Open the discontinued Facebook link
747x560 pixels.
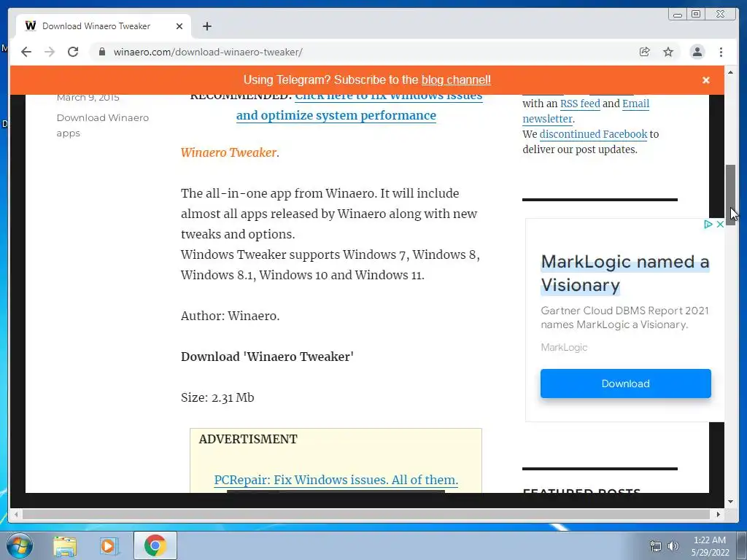[593, 134]
